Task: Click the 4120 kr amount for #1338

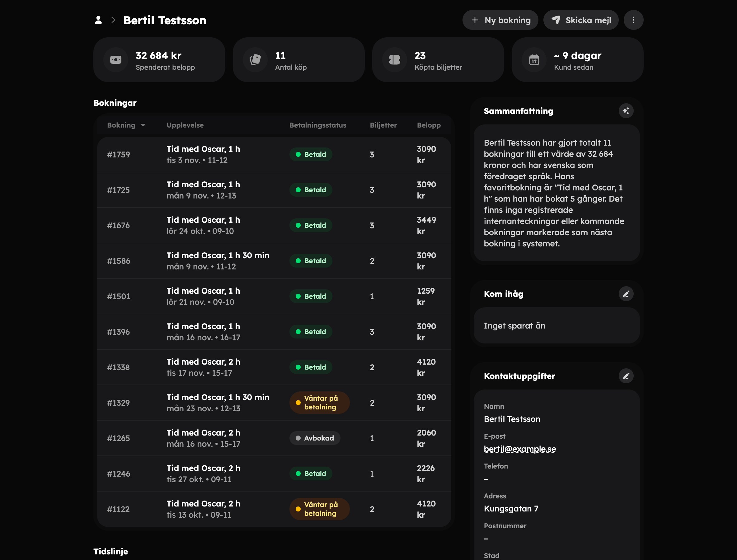Action: (426, 367)
